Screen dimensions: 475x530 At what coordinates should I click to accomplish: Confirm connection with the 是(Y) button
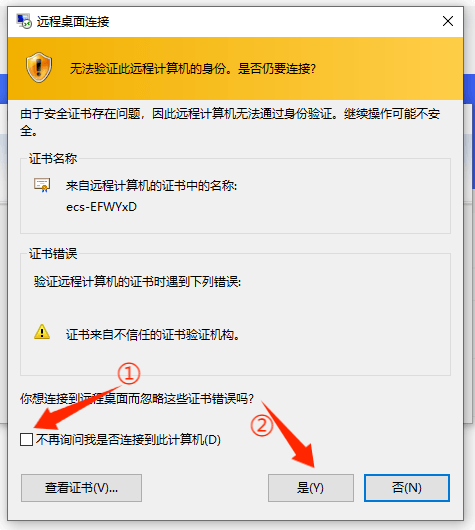tap(311, 488)
